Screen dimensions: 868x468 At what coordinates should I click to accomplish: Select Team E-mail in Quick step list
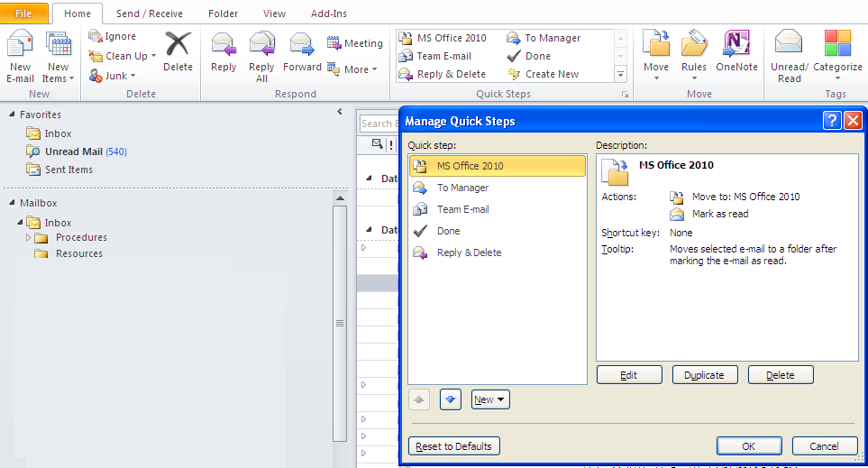[x=498, y=209]
